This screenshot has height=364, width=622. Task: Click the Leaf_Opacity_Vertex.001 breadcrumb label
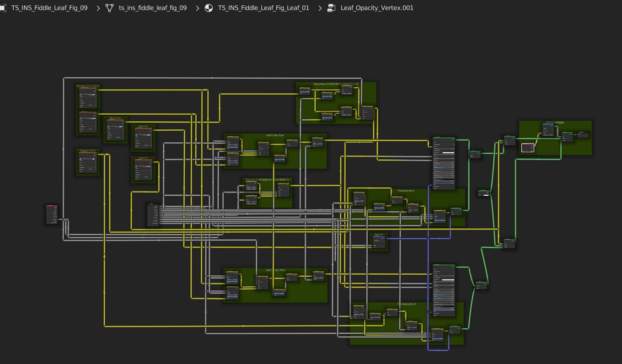pyautogui.click(x=377, y=8)
